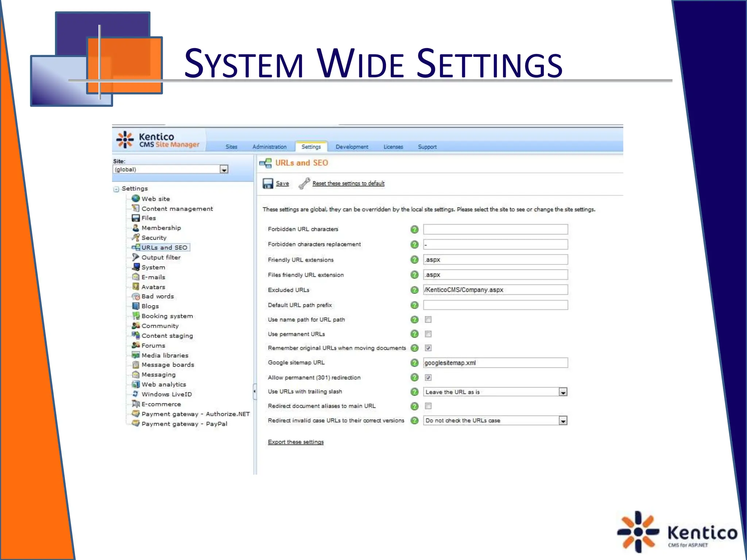This screenshot has width=747, height=560.
Task: Click the Friendly URL extensions field
Action: 495,260
